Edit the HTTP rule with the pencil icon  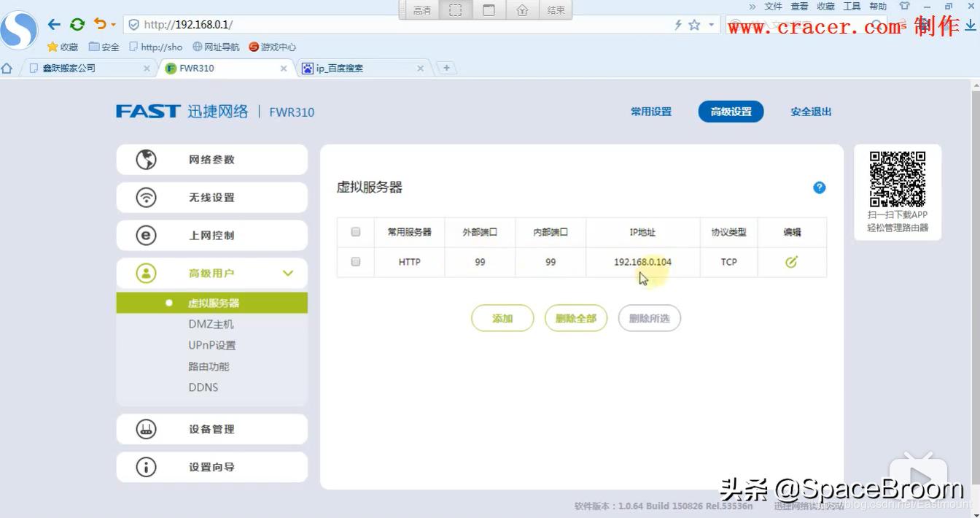coord(791,262)
